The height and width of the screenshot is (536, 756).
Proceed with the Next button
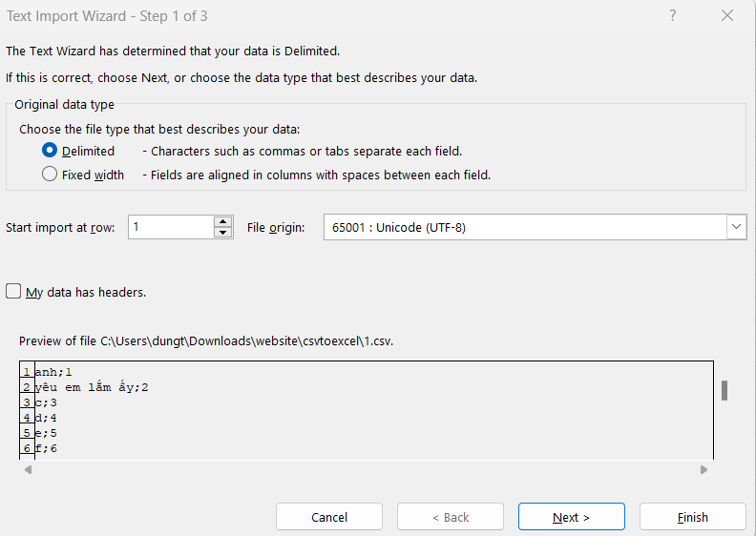571,517
